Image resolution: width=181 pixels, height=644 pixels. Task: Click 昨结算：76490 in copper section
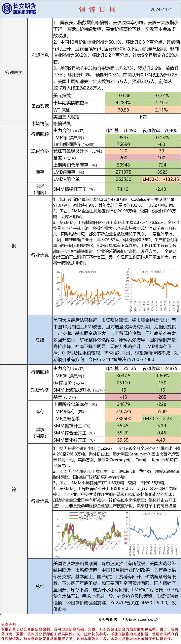point(123,131)
